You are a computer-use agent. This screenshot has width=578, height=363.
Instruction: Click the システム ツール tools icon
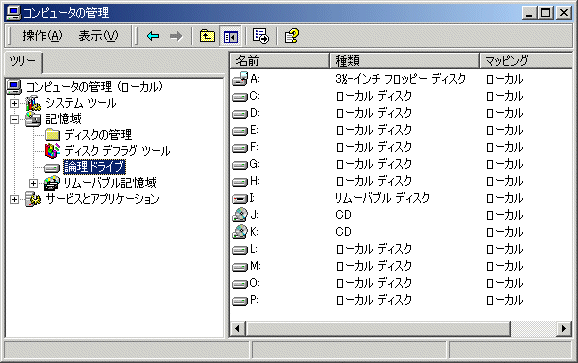point(33,103)
